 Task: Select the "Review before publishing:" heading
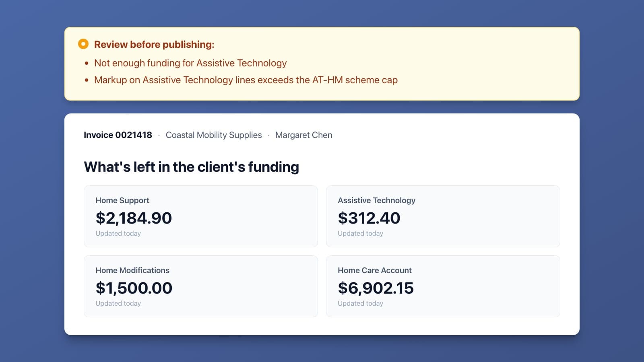[154, 44]
